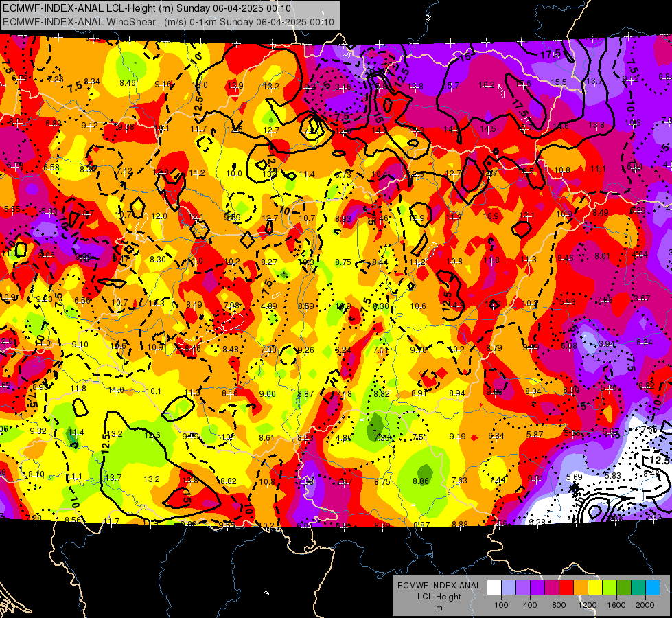Click the wind shear value 15.7
This screenshot has width=672, height=618.
[451, 87]
